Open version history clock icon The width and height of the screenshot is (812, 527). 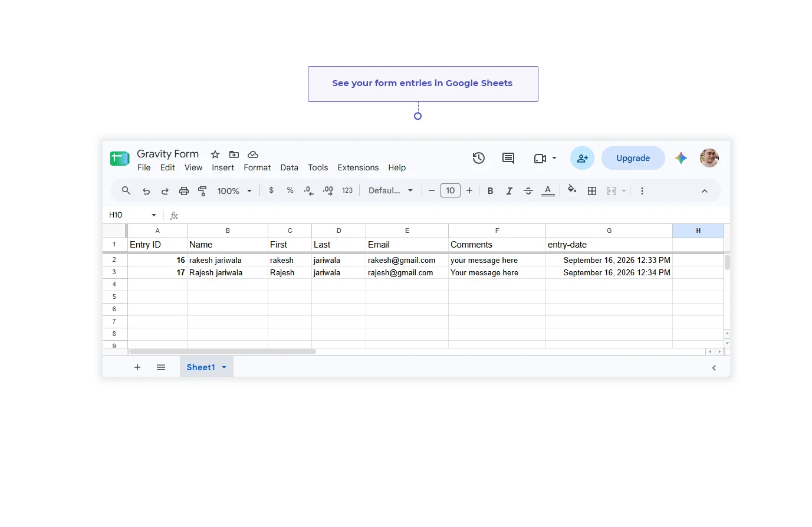pyautogui.click(x=479, y=158)
